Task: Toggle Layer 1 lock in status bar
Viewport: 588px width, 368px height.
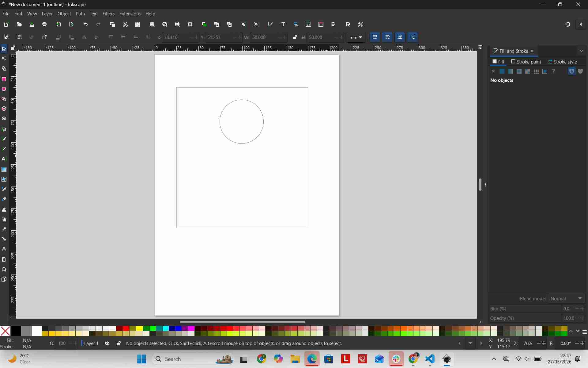Action: click(x=119, y=343)
